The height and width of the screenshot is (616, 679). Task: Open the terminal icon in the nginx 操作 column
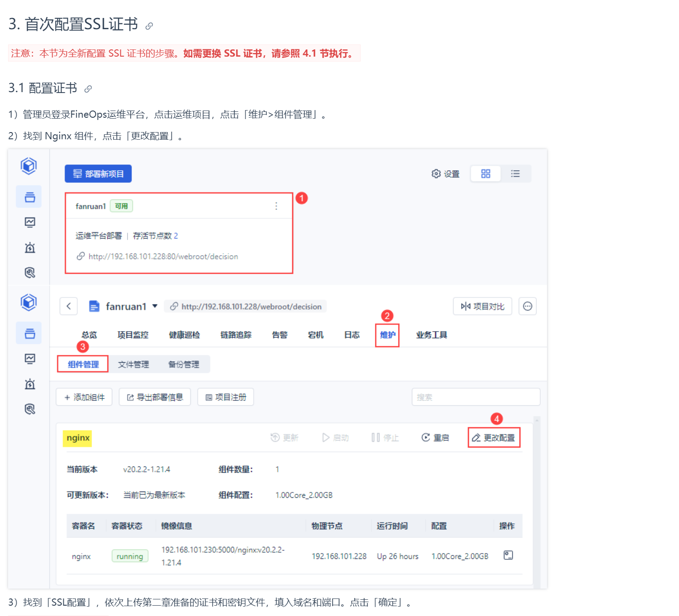[508, 555]
